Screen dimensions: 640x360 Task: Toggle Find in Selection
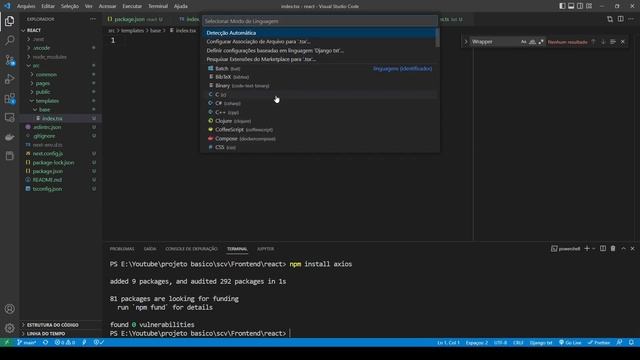[613, 42]
